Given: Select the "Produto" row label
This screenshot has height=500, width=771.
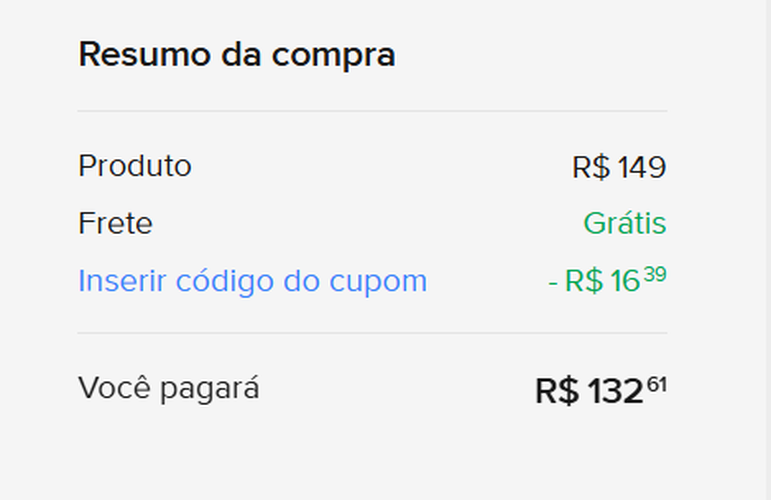Looking at the screenshot, I should pos(134,166).
